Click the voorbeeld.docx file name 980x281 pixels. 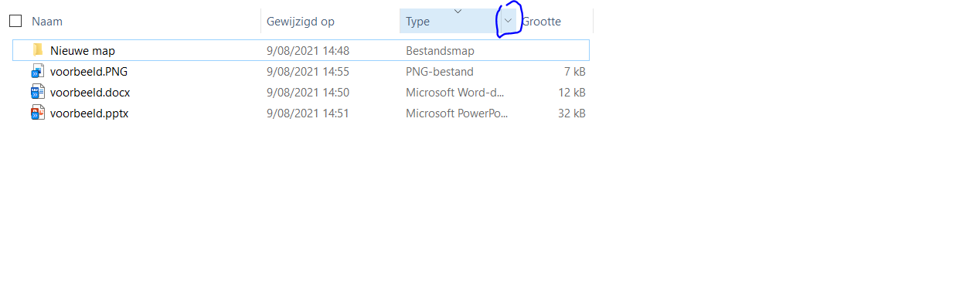click(90, 93)
